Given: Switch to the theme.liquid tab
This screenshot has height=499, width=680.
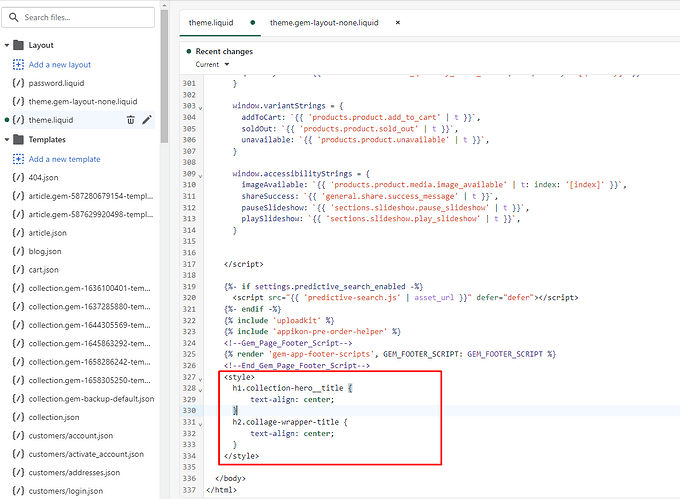Looking at the screenshot, I should pyautogui.click(x=209, y=22).
